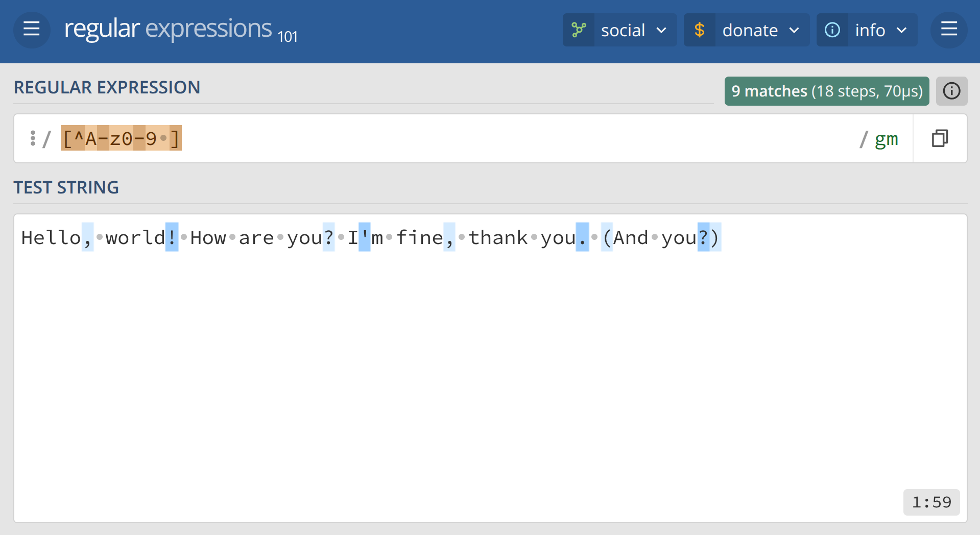
Task: Open the left hamburger menu
Action: pos(32,30)
